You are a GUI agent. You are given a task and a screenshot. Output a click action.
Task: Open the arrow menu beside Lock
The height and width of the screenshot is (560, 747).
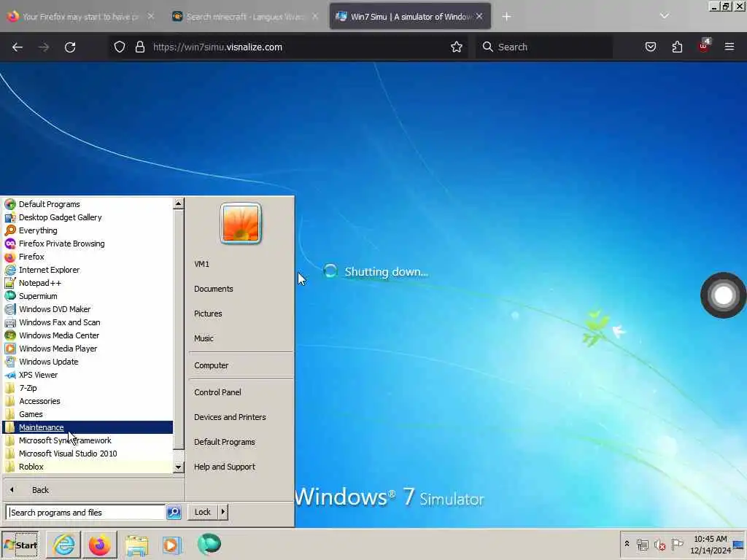pos(223,512)
